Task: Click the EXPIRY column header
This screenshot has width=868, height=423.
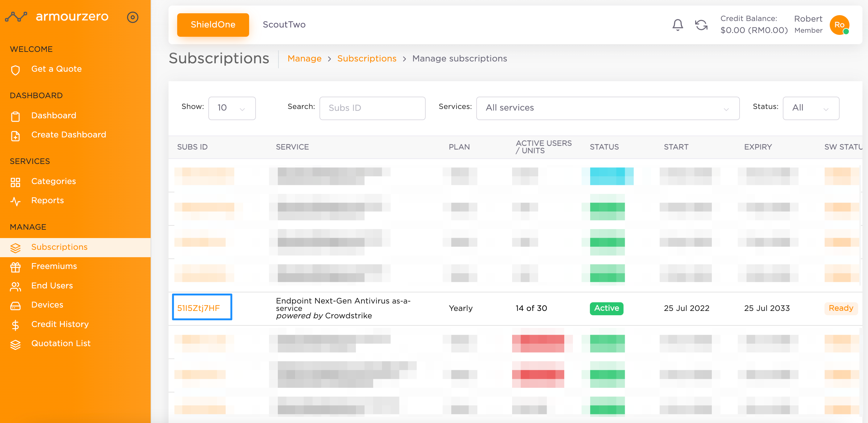Action: (758, 147)
